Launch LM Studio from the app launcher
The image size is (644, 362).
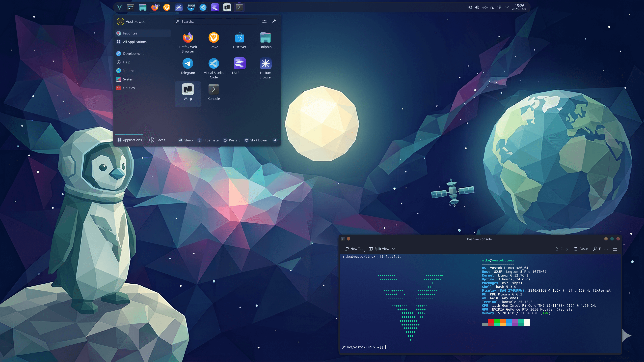(239, 64)
